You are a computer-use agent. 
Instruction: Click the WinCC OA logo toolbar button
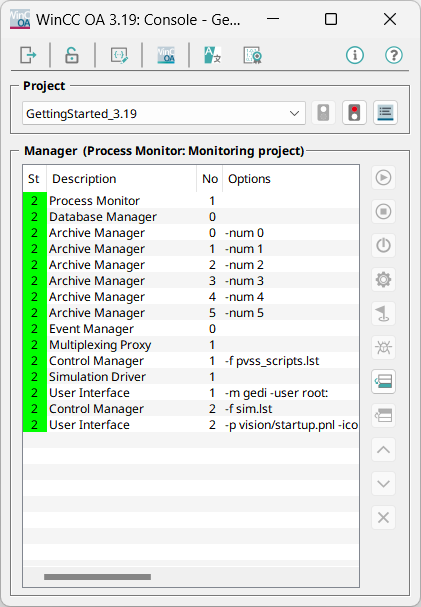click(x=166, y=55)
